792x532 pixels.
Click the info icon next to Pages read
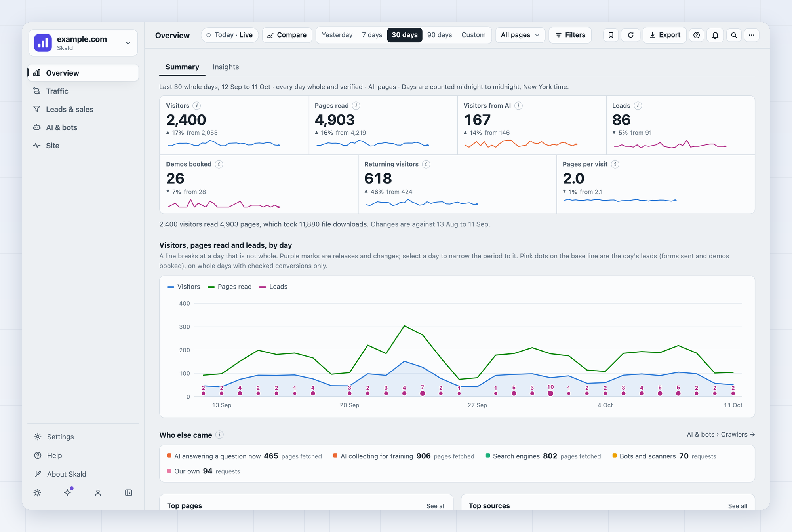coord(356,106)
